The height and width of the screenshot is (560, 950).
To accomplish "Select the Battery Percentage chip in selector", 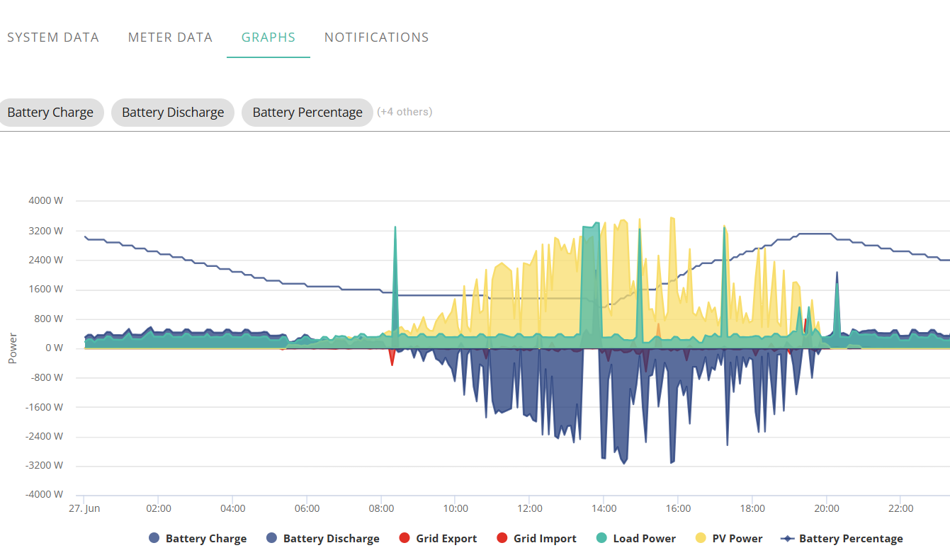I will tap(307, 113).
